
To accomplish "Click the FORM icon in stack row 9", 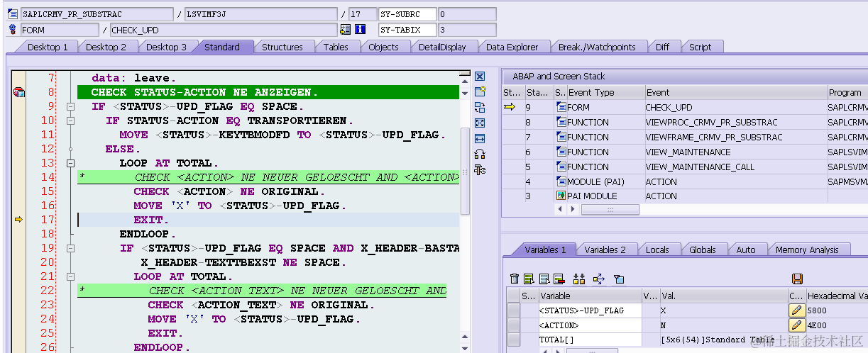I will (x=561, y=107).
